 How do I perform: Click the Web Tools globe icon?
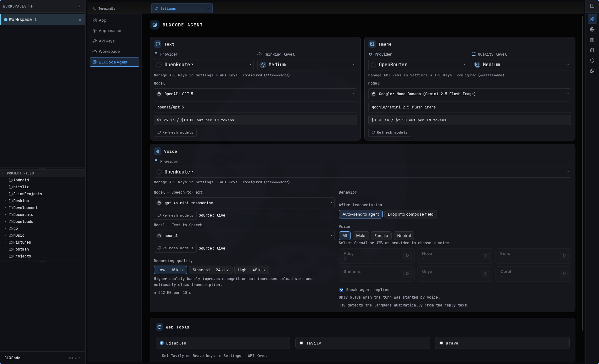[x=160, y=327]
